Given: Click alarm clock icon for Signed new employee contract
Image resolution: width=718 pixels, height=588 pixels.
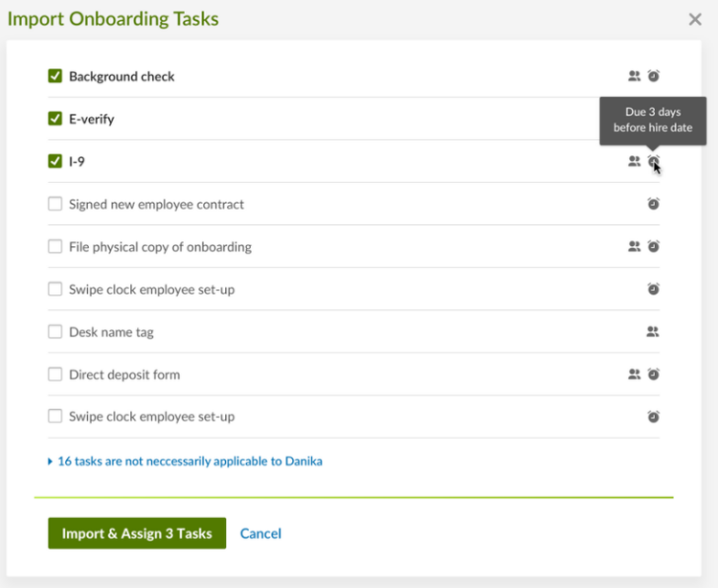Looking at the screenshot, I should click(654, 203).
